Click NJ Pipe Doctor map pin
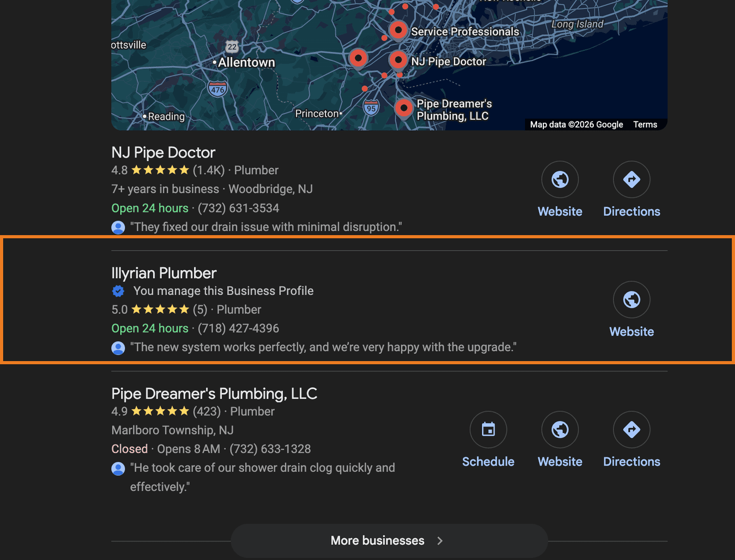735x560 pixels. (x=398, y=60)
